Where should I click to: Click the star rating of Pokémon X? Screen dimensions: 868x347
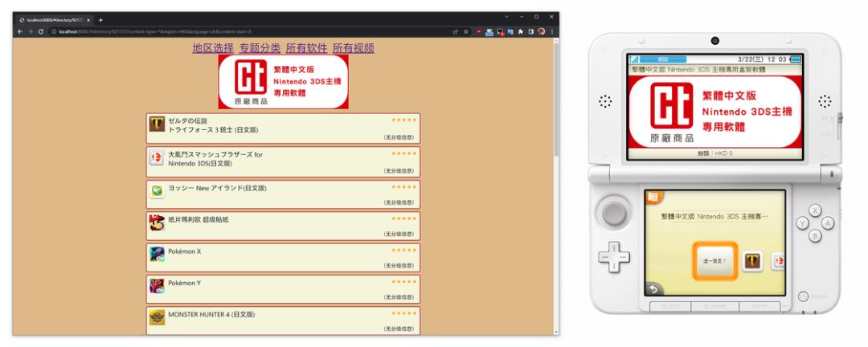(403, 250)
